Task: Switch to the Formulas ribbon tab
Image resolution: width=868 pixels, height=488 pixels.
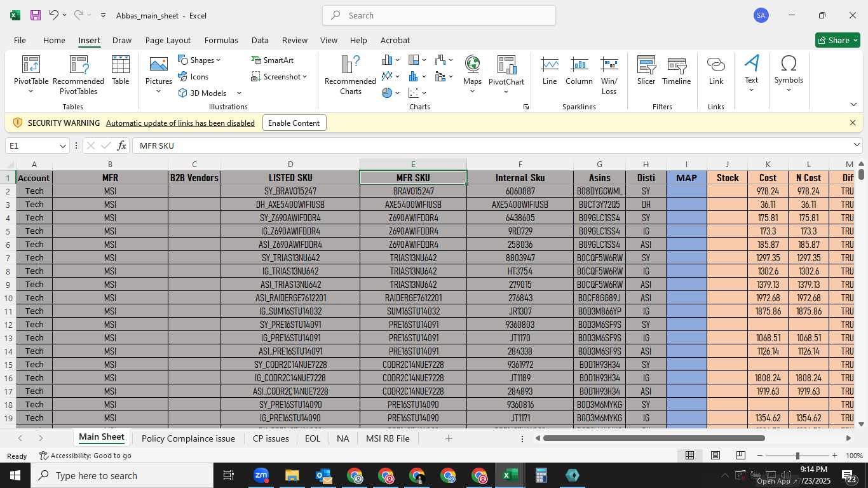Action: 221,40
